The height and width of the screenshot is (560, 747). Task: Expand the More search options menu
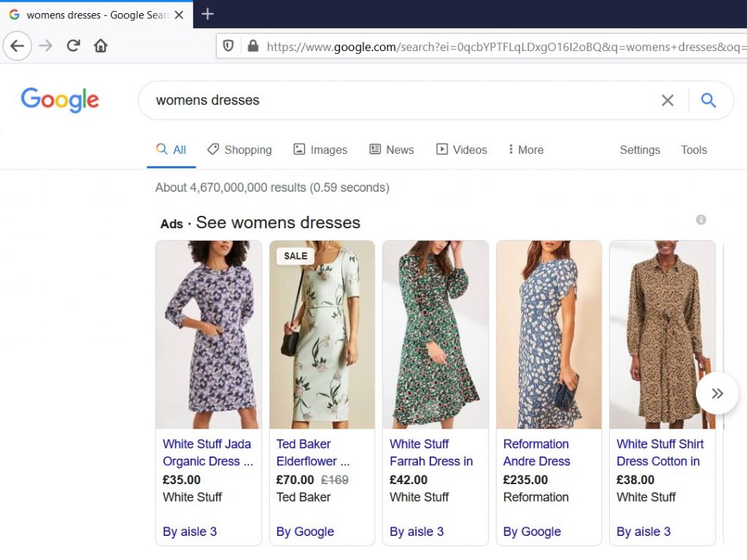click(526, 149)
